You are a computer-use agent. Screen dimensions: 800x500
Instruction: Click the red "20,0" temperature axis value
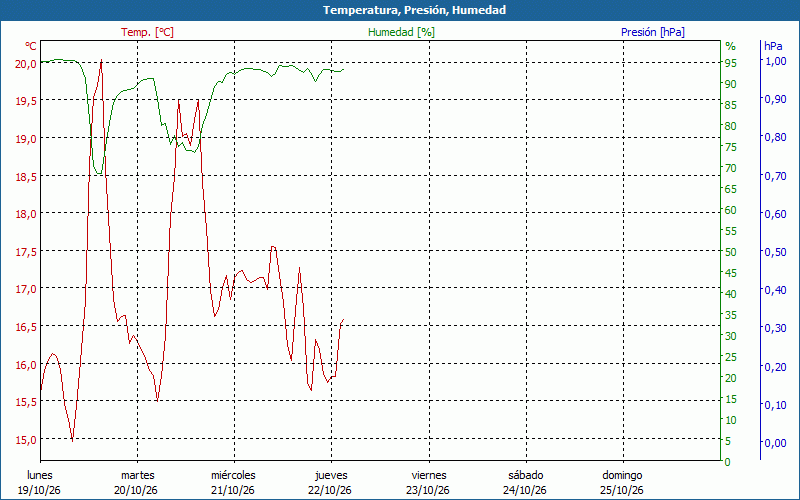click(x=26, y=63)
